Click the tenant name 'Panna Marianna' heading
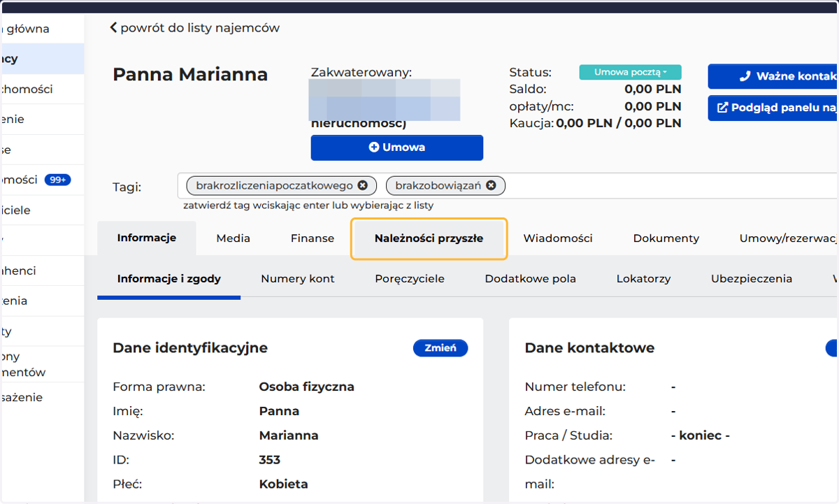Viewport: 839px width, 504px height. coord(190,74)
